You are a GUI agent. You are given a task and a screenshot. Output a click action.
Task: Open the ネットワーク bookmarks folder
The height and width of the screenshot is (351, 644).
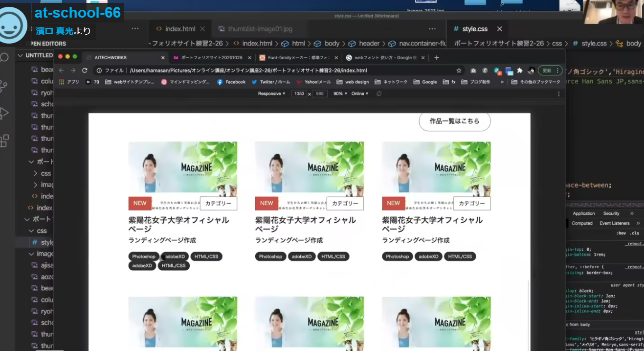point(391,82)
